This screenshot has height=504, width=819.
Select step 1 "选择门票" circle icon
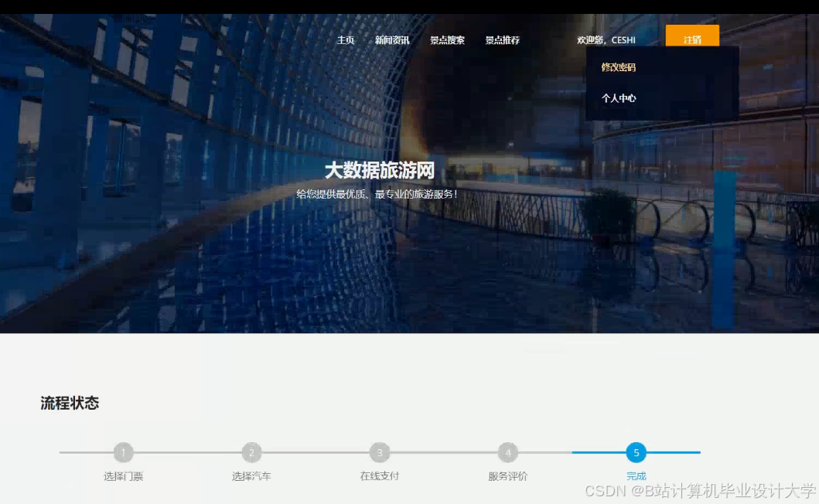pos(124,452)
